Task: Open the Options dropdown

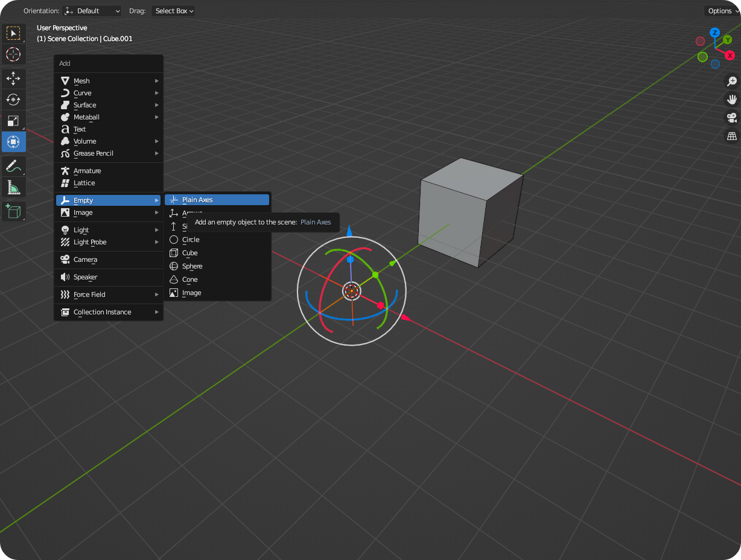Action: (722, 11)
